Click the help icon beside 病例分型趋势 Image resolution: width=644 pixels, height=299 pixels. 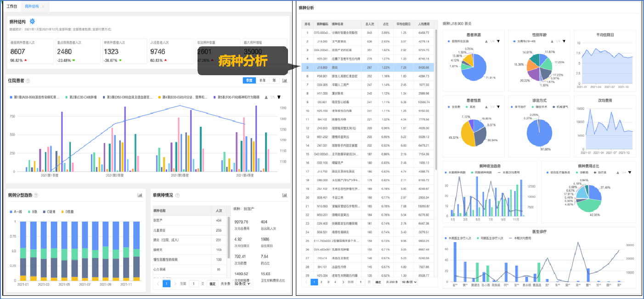(37, 195)
